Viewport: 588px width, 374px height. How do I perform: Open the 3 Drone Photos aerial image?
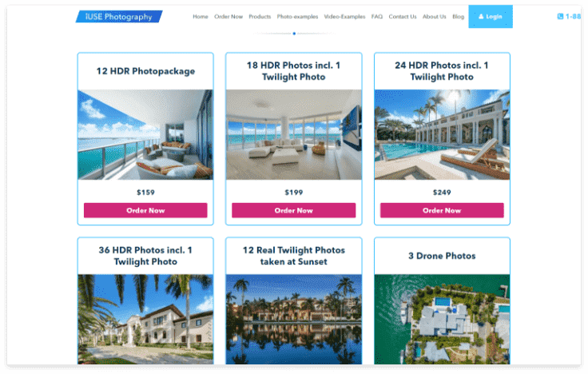pos(442,319)
